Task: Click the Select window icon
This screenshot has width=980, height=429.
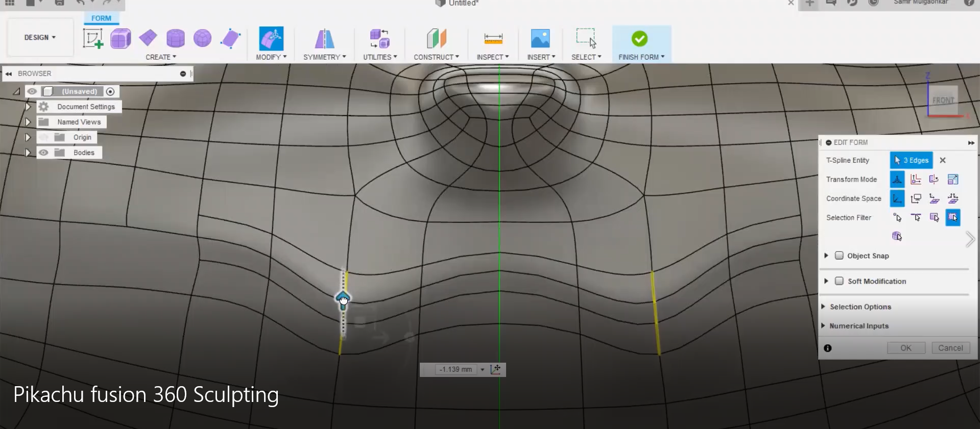Action: tap(586, 38)
